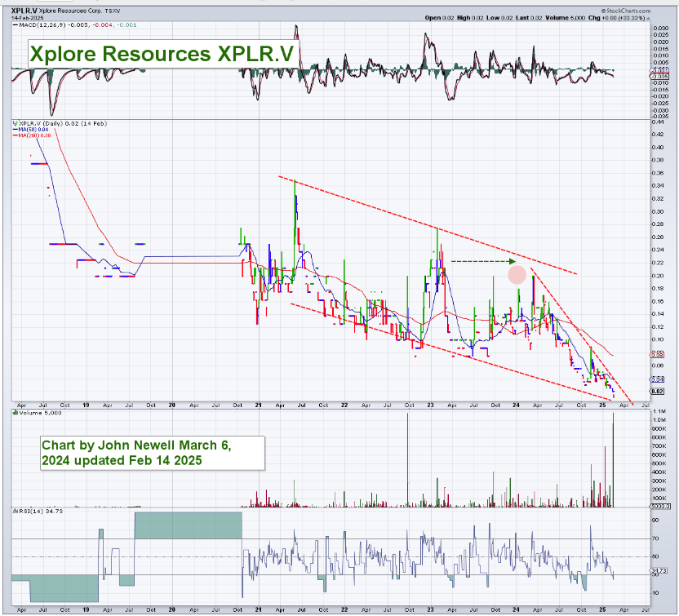
Task: Click the MA(50) 0.04 legend entry
Action: [x=31, y=130]
